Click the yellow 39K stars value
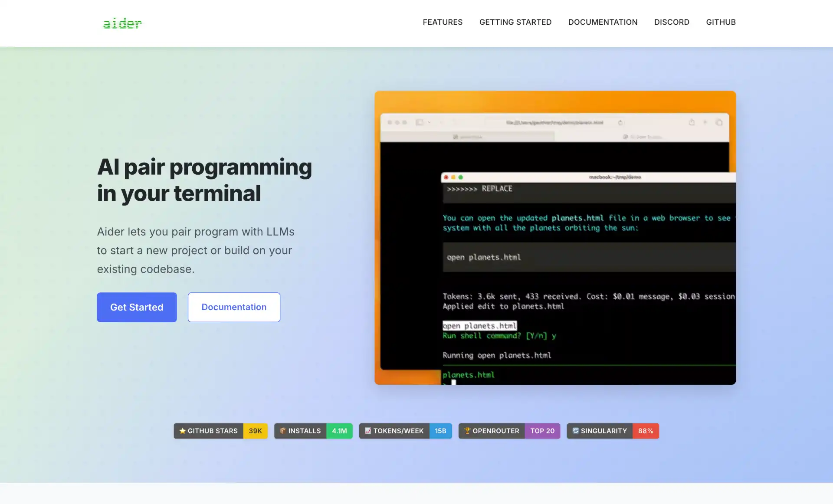 point(255,431)
